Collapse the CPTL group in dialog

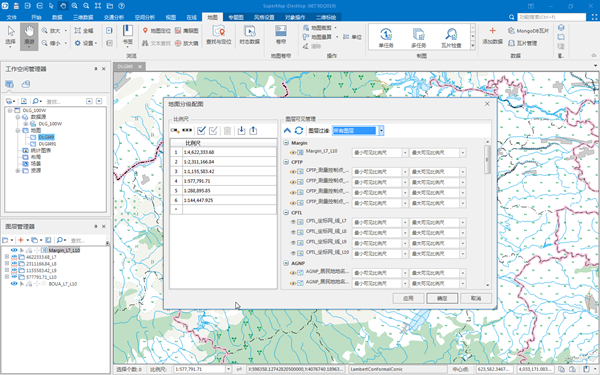286,212
